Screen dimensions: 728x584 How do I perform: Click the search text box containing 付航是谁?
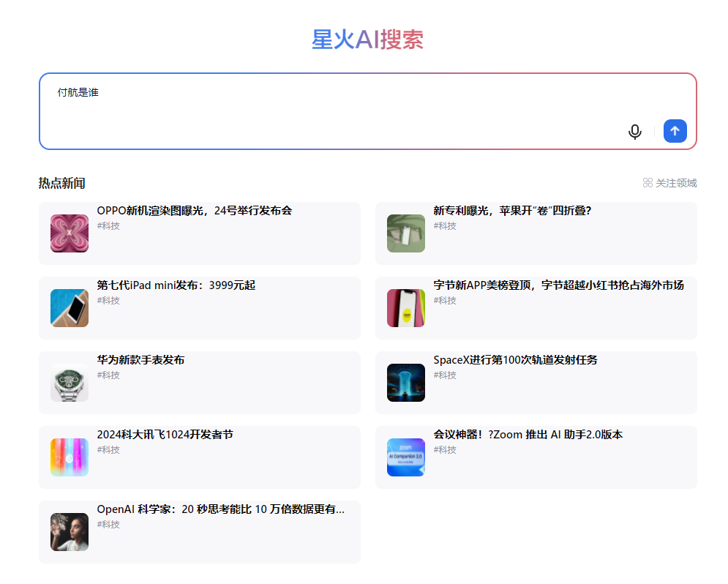(x=368, y=111)
